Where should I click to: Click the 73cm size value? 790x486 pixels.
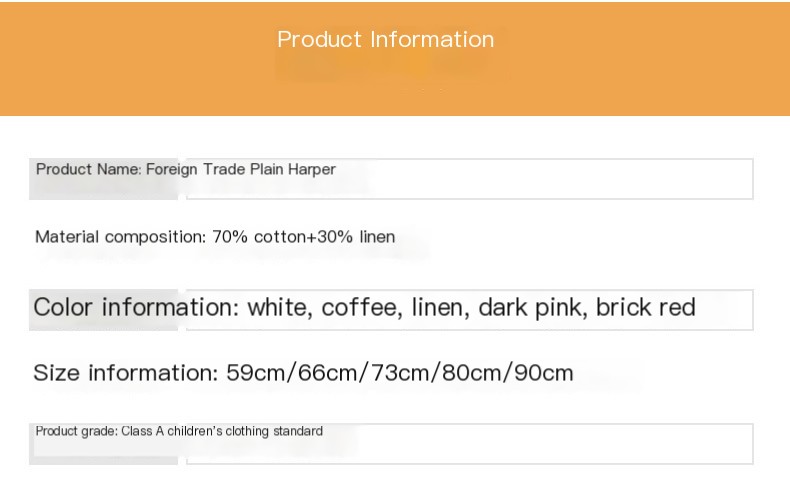397,374
